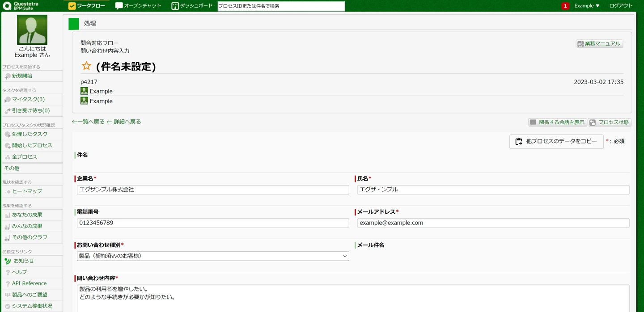
Task: Open the プロセス状態 view
Action: click(x=610, y=122)
